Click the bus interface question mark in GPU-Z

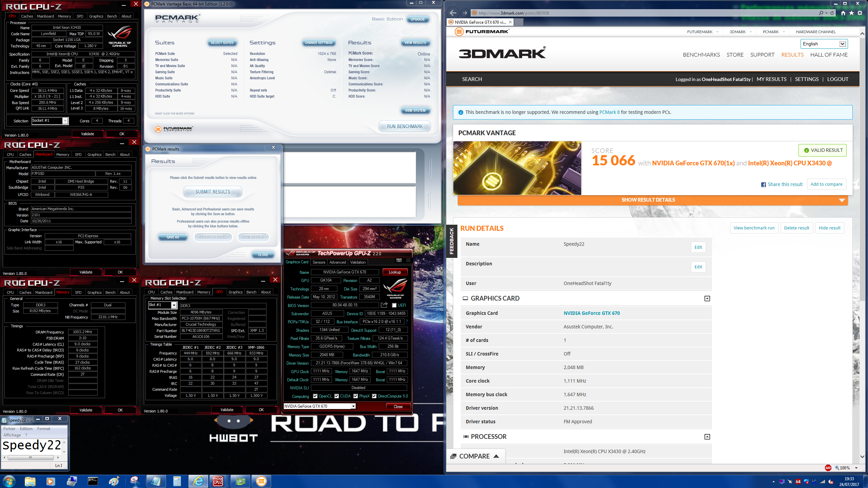(407, 322)
